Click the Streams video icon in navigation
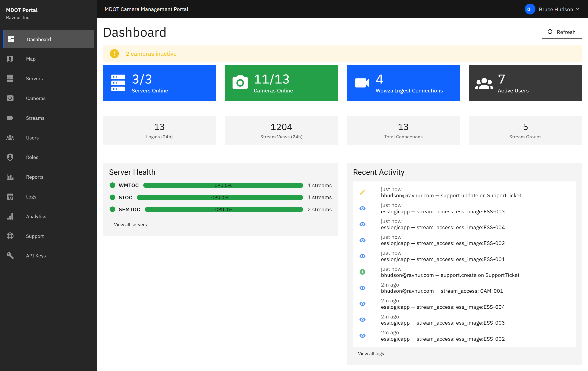This screenshot has height=371, width=588. (10, 118)
